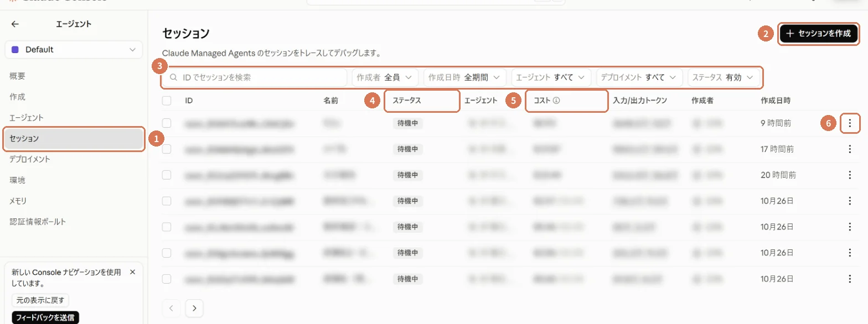Click the 作成日時 column header
Image resolution: width=868 pixels, height=324 pixels.
click(776, 101)
